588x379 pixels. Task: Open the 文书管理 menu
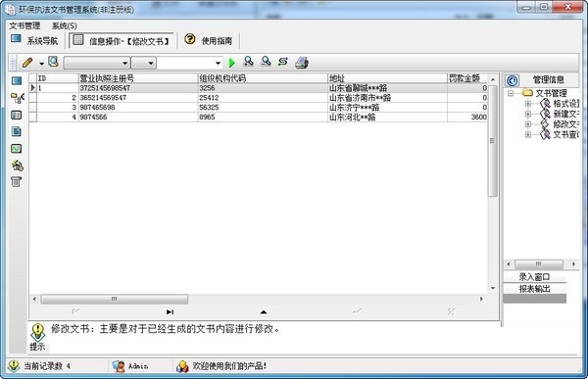click(x=24, y=25)
